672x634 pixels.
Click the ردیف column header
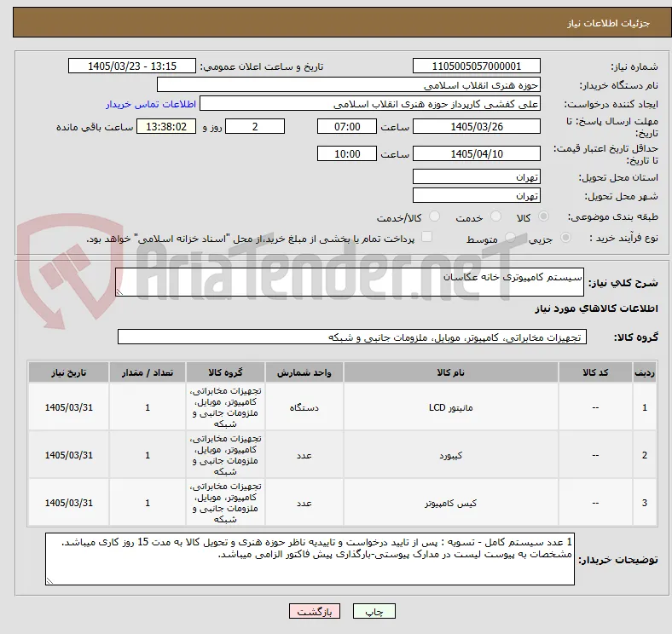[x=645, y=372]
